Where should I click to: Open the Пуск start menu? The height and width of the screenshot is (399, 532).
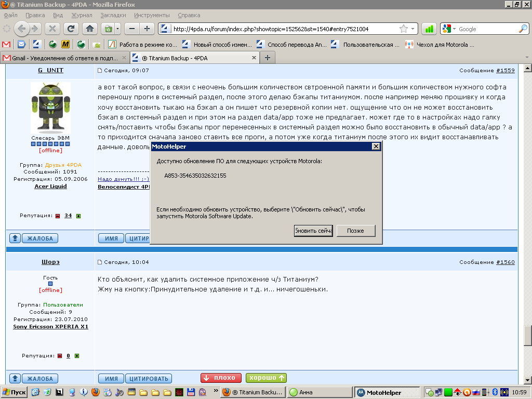pos(14,393)
